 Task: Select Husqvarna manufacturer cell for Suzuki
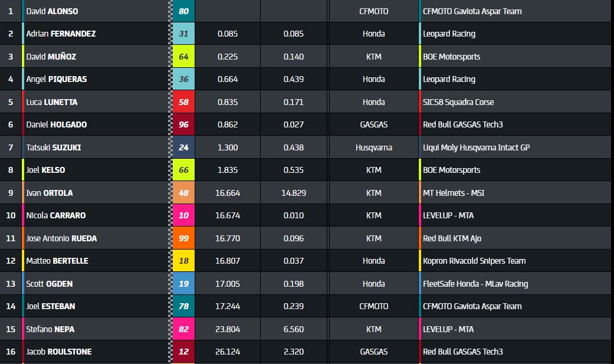(373, 147)
